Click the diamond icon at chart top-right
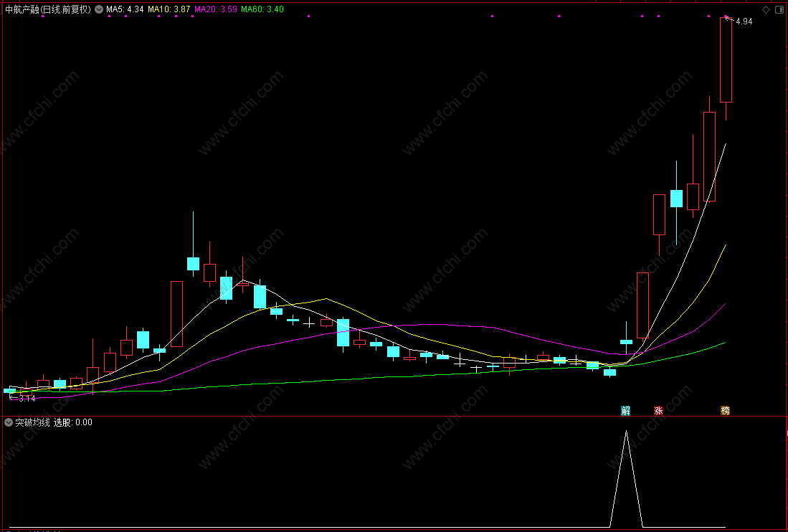The width and height of the screenshot is (788, 532). pos(766,9)
